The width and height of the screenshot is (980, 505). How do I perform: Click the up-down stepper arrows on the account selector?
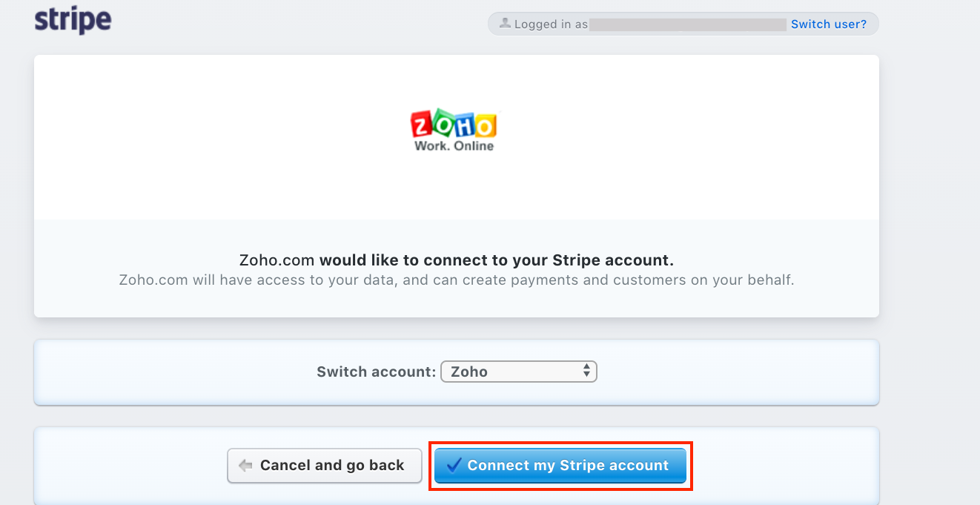tap(586, 371)
